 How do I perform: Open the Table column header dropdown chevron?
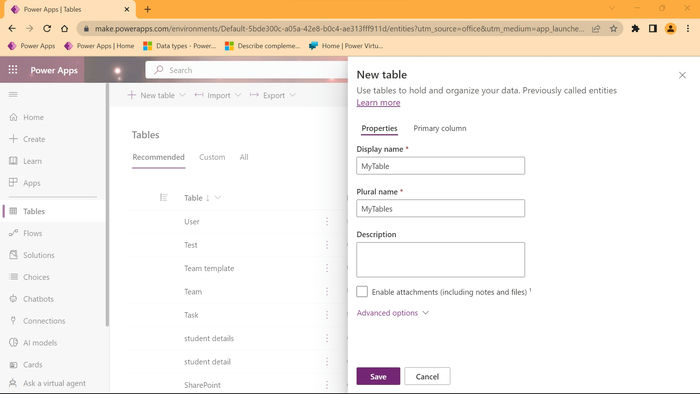218,197
